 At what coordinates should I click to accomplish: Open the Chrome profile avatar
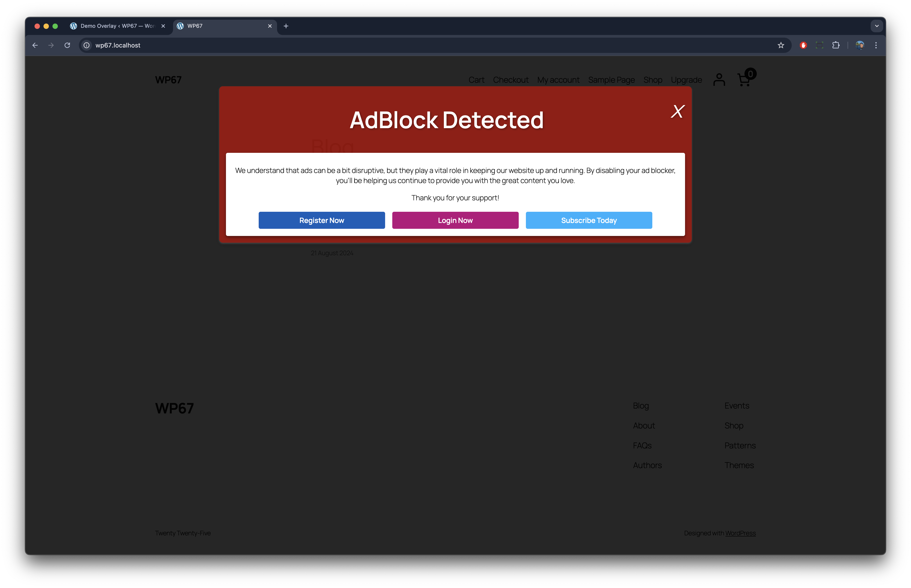tap(860, 45)
